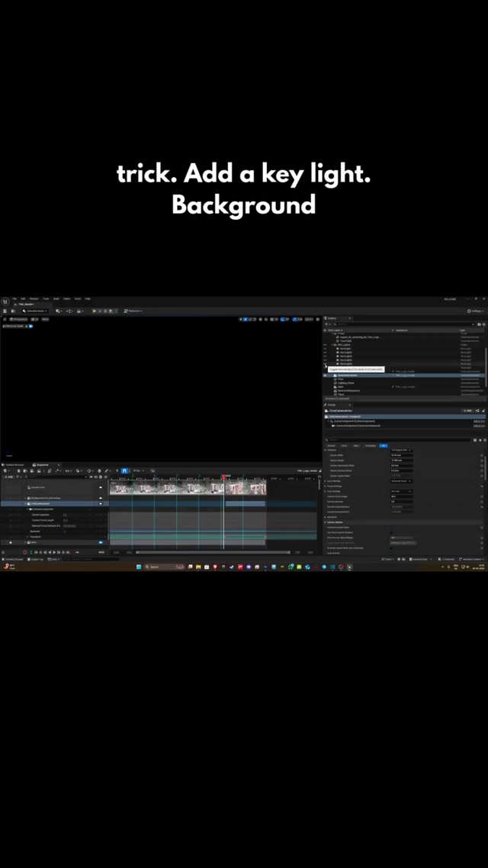
Task: Click the Details favorites star icon
Action: click(482, 439)
